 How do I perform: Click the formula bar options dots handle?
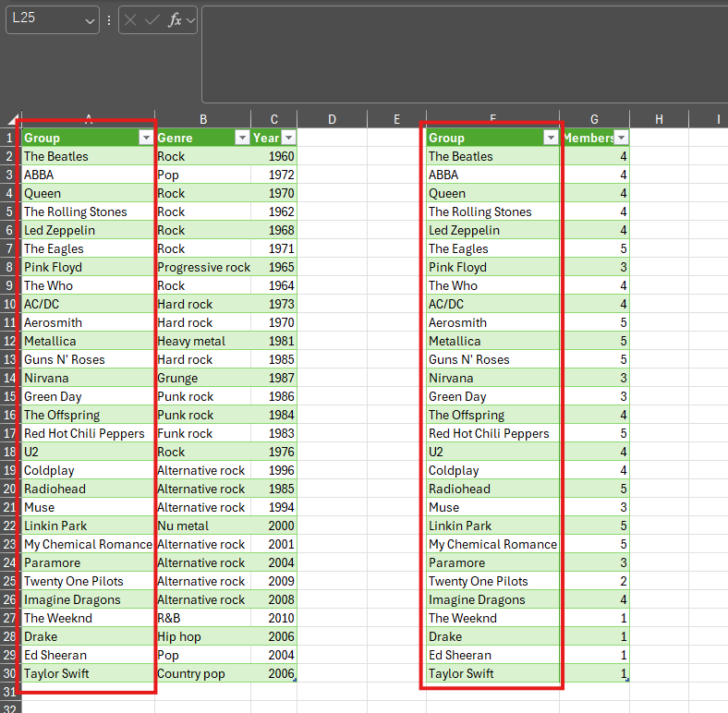click(x=109, y=20)
